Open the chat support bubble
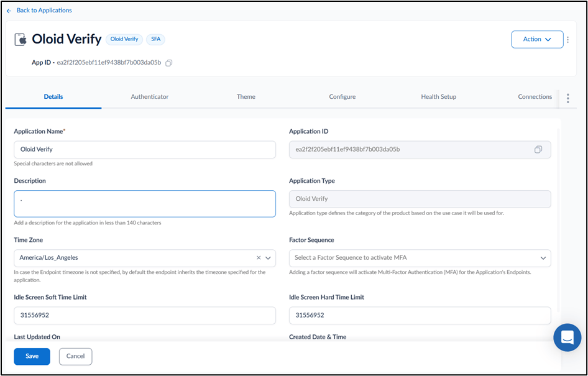Image resolution: width=588 pixels, height=376 pixels. click(567, 337)
